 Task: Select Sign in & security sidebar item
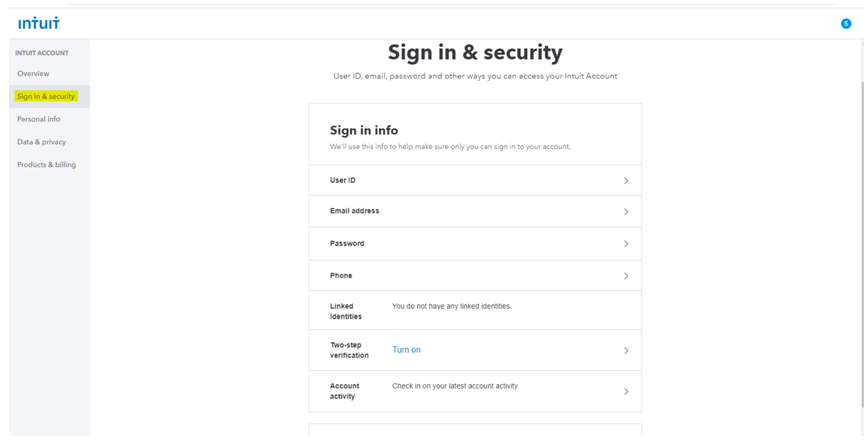coord(46,97)
